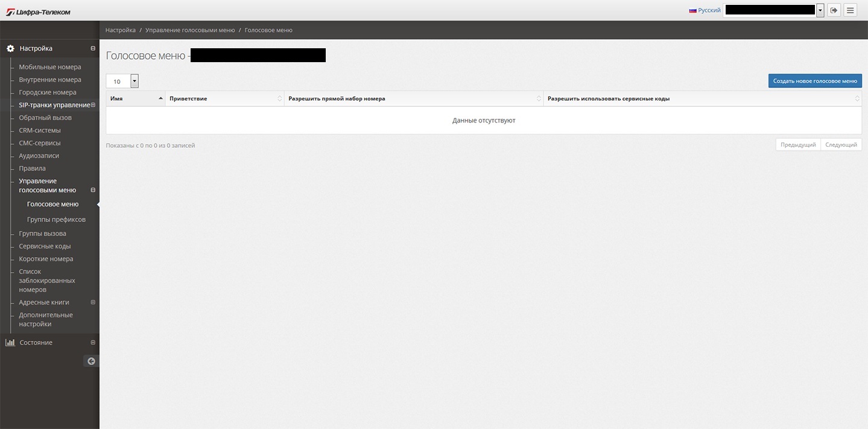Viewport: 868px width, 429px height.
Task: Open Обратный вызов settings
Action: tap(45, 118)
